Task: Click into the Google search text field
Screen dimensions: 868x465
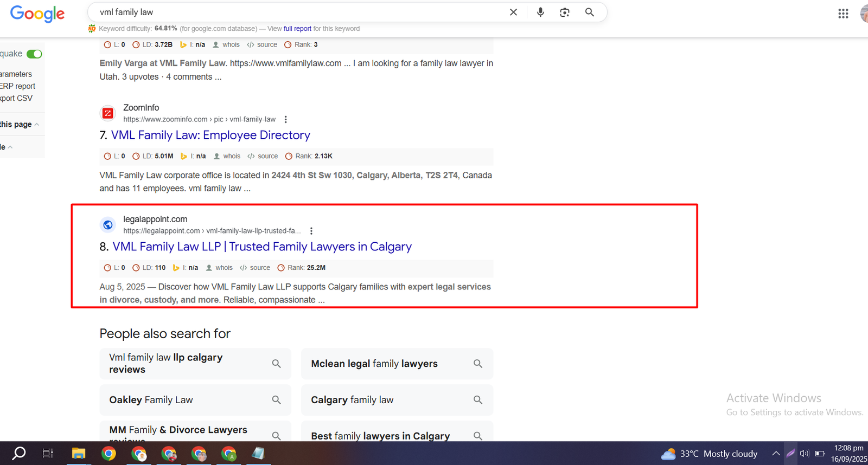Action: coord(298,12)
